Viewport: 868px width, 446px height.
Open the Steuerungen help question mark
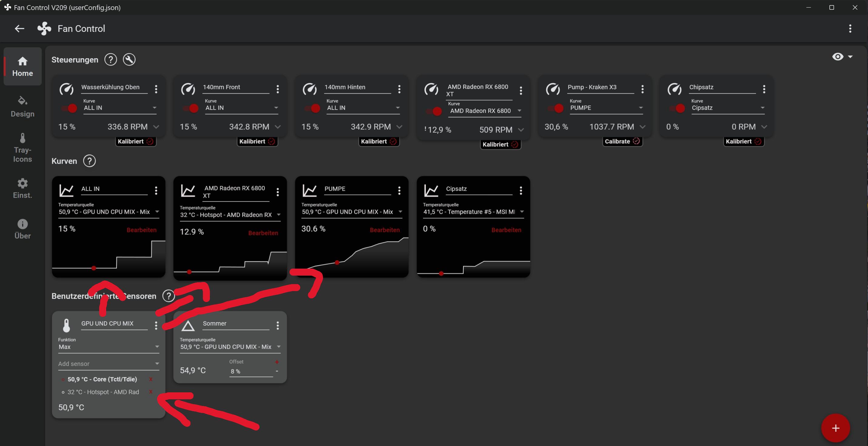pyautogui.click(x=110, y=60)
